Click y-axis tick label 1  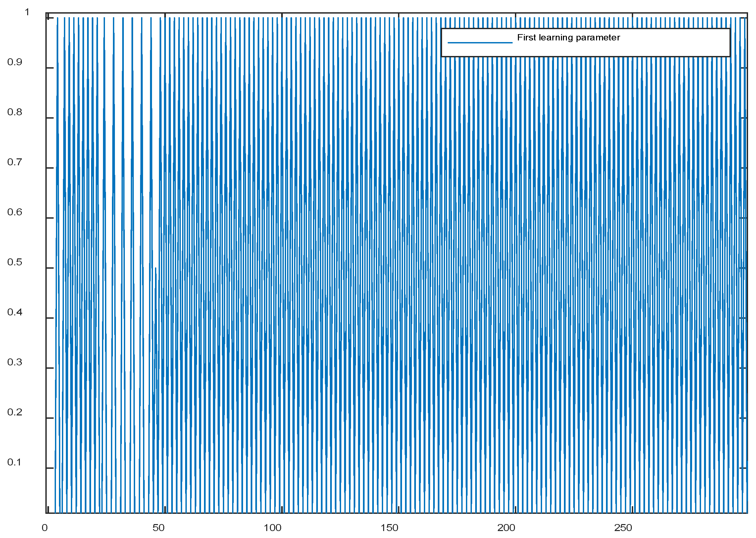[27, 12]
